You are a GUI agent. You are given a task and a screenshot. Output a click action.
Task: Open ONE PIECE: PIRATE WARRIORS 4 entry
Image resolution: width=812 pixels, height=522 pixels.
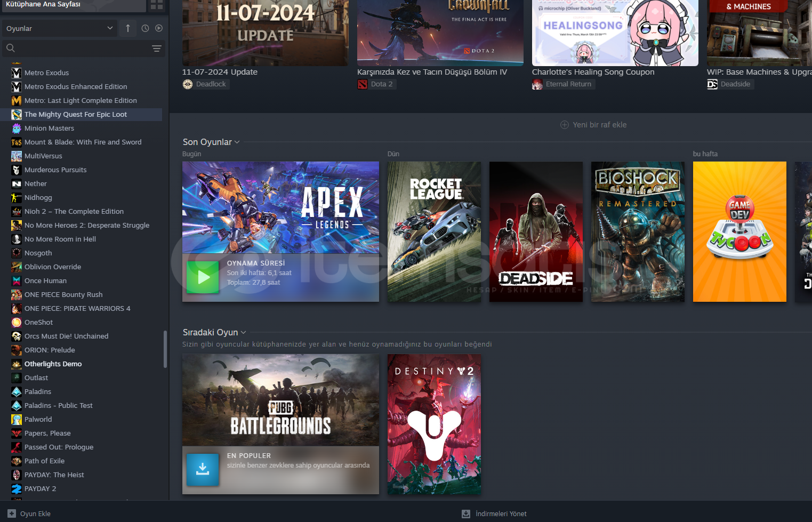pos(81,308)
